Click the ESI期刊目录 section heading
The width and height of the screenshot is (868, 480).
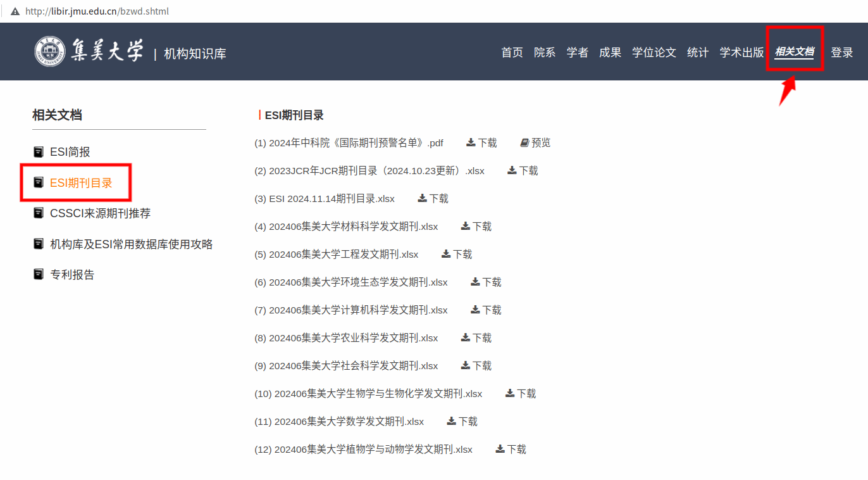[294, 115]
